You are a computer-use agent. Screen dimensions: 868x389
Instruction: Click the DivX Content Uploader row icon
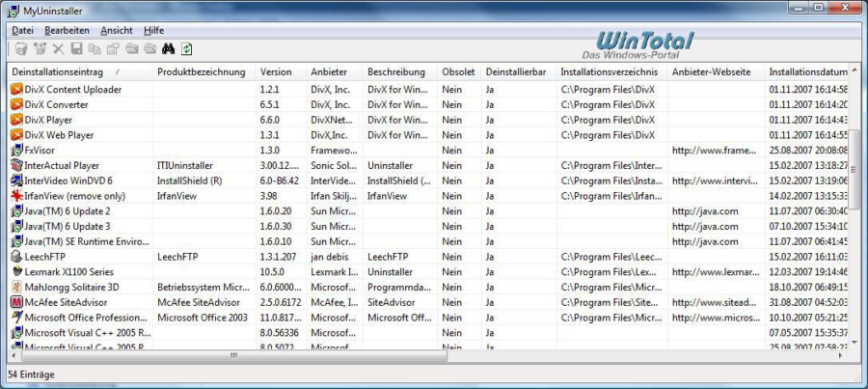pos(16,89)
